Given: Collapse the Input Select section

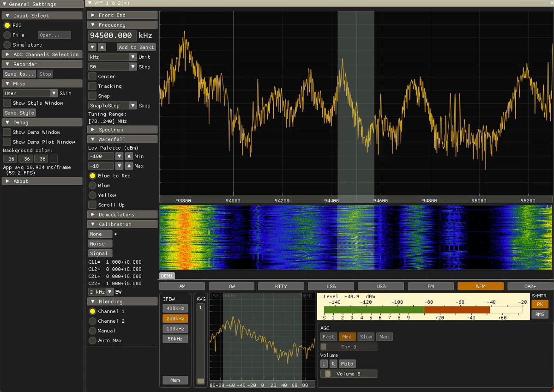Looking at the screenshot, I should (42, 16).
